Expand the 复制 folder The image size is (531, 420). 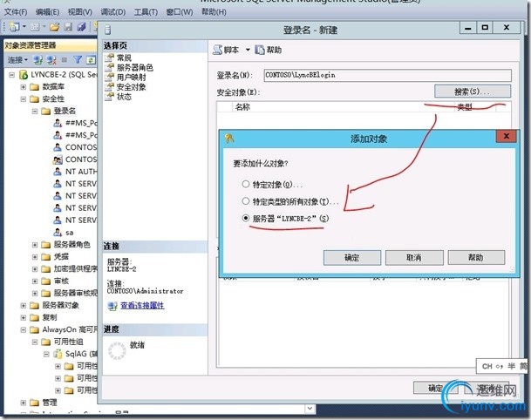(x=23, y=318)
